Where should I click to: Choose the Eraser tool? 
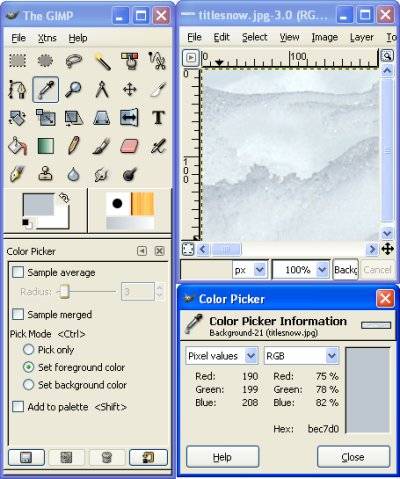coord(130,146)
